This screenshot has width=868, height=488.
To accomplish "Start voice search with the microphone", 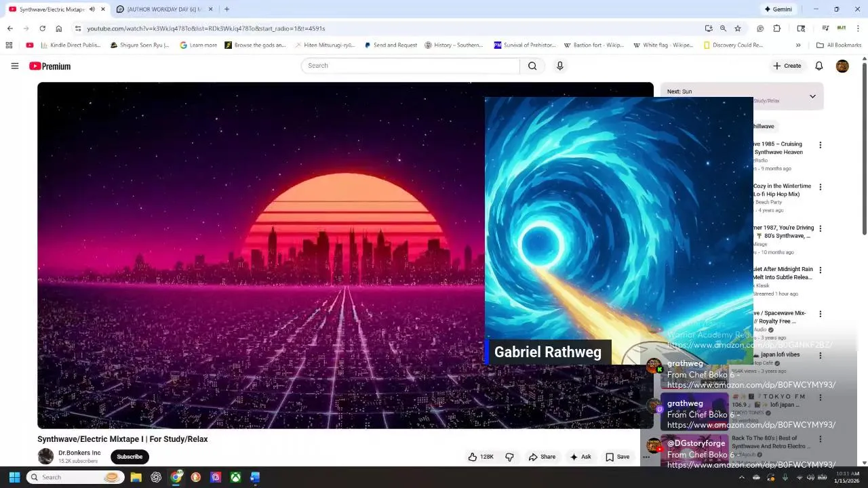I will click(559, 66).
